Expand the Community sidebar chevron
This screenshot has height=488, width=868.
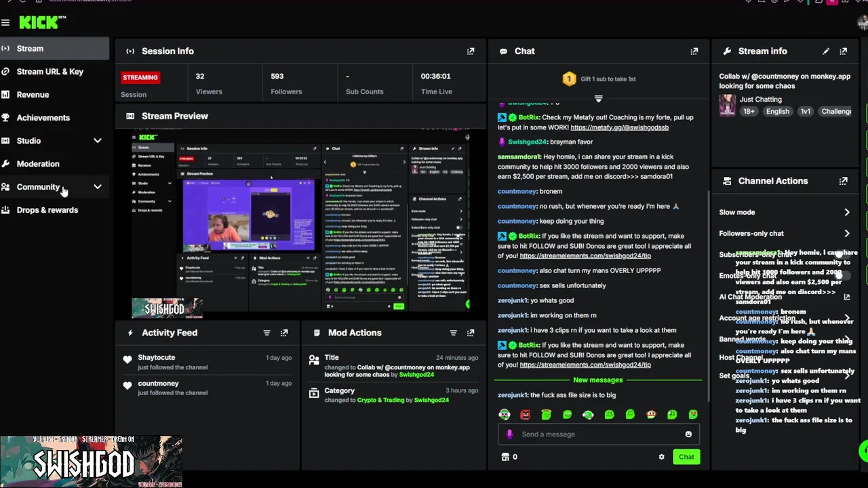point(98,187)
